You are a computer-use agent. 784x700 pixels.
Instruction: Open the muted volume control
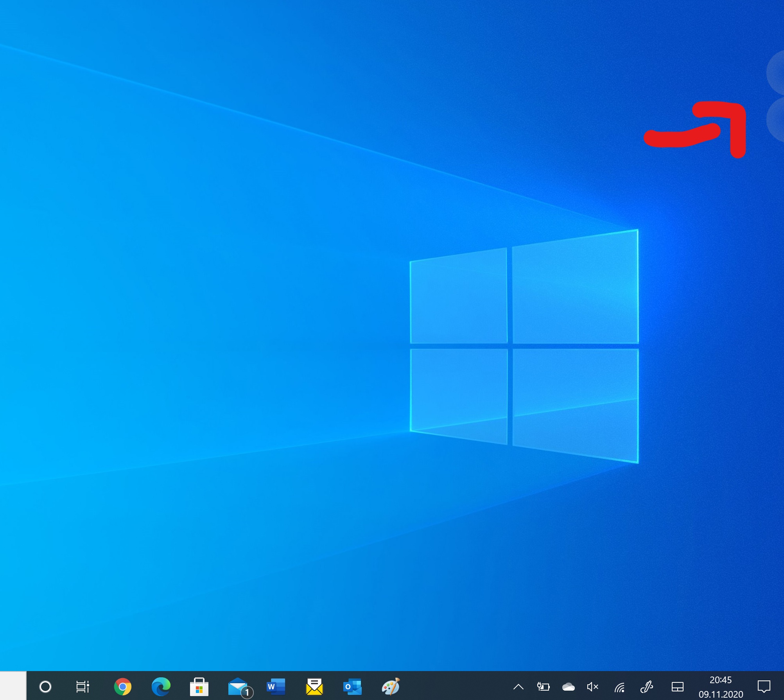click(593, 687)
